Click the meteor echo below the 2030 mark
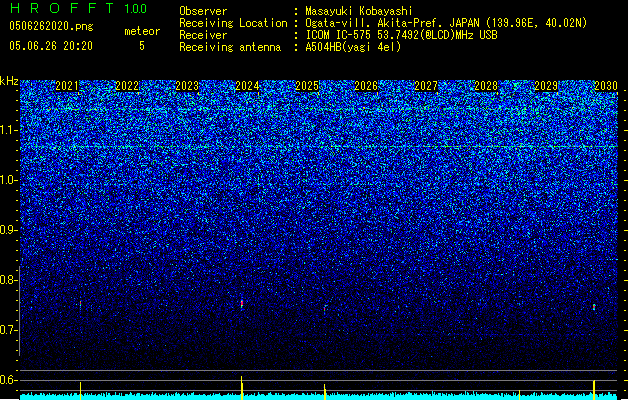The width and height of the screenshot is (629, 400). point(594,307)
